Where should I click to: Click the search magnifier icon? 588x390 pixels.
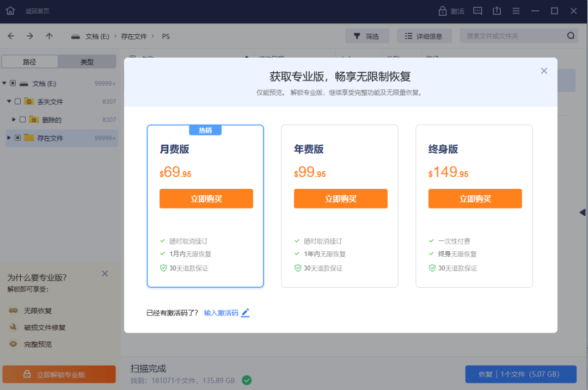pyautogui.click(x=571, y=36)
